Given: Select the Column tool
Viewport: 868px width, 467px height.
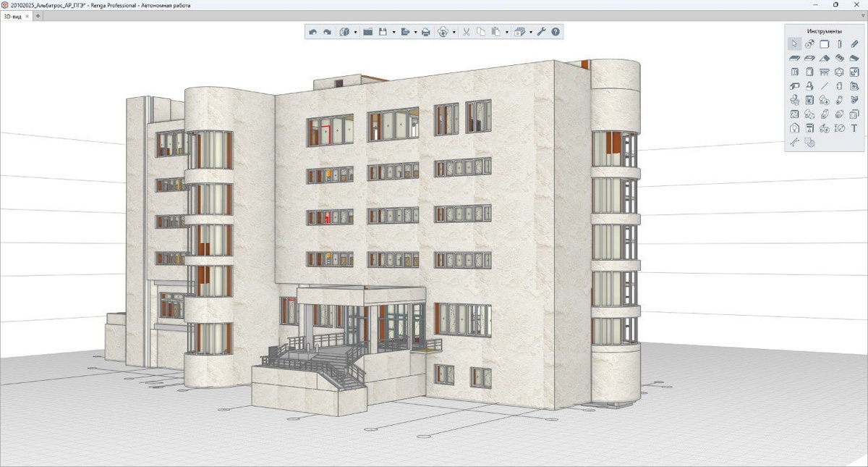Looking at the screenshot, I should (x=839, y=44).
